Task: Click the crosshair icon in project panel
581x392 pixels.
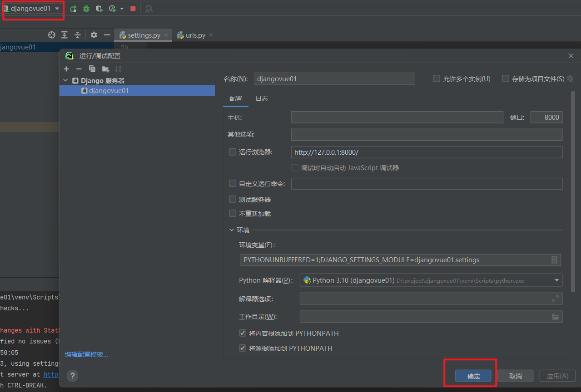Action: [x=52, y=35]
